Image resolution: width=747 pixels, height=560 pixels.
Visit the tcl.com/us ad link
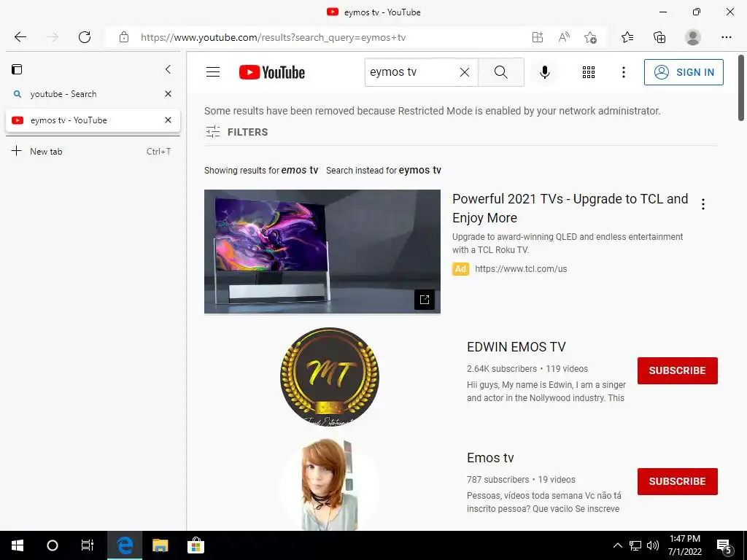pyautogui.click(x=521, y=268)
